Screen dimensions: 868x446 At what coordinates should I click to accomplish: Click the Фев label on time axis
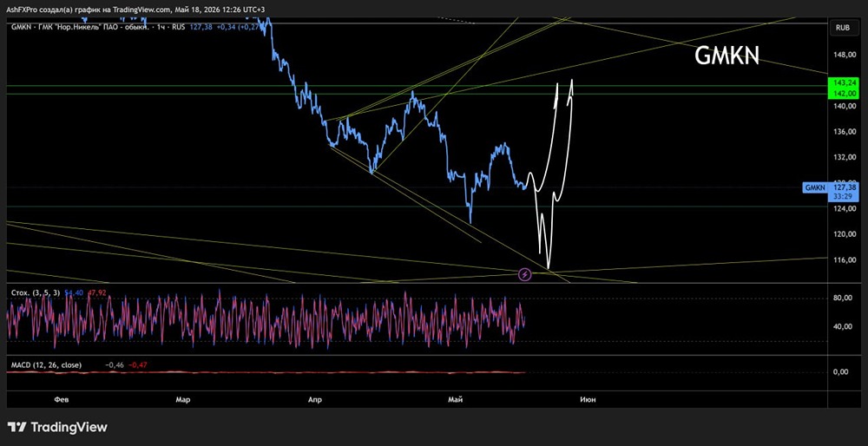pyautogui.click(x=62, y=399)
